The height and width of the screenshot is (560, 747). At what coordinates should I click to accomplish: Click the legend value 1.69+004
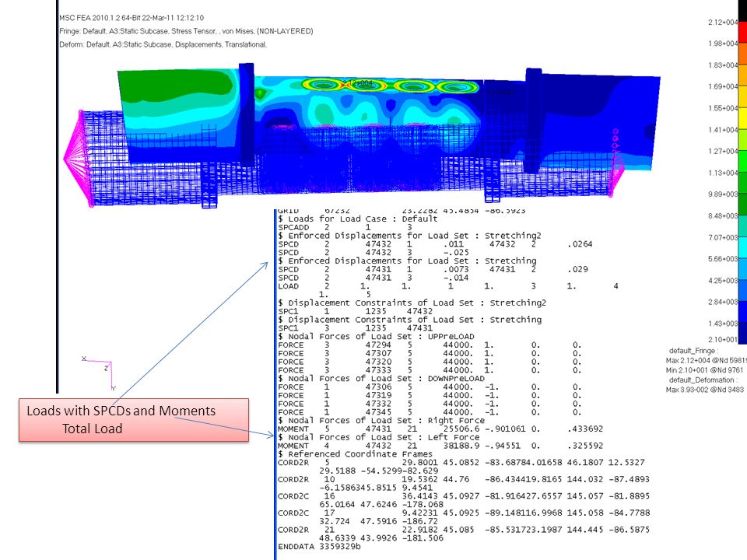click(723, 86)
